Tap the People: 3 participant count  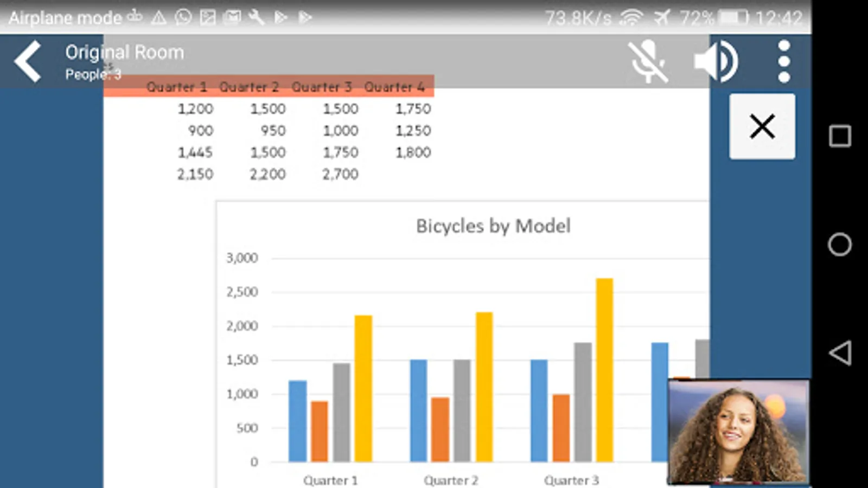93,74
